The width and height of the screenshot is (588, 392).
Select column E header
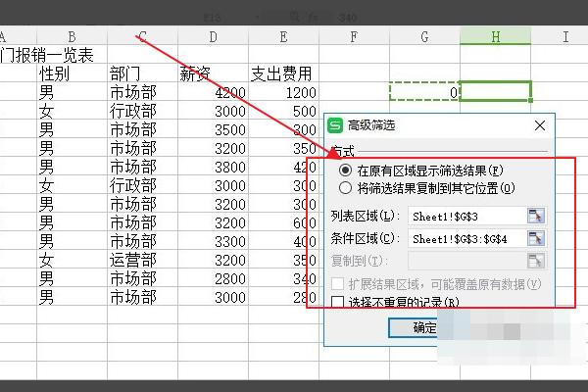pyautogui.click(x=283, y=37)
